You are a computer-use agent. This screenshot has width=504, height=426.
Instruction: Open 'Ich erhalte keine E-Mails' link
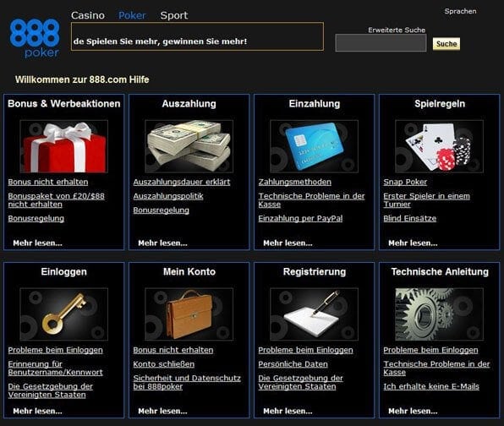tap(431, 386)
